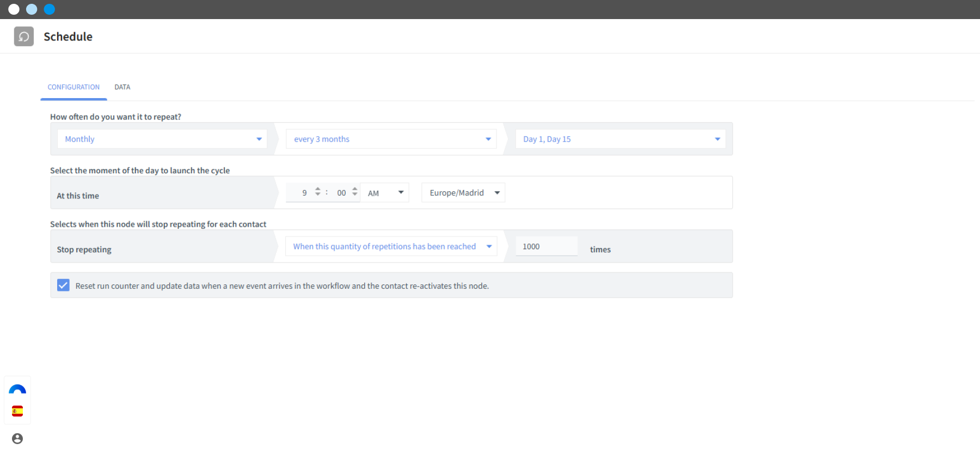Open the stop repeating condition dropdown
The image size is (980, 455).
[391, 246]
